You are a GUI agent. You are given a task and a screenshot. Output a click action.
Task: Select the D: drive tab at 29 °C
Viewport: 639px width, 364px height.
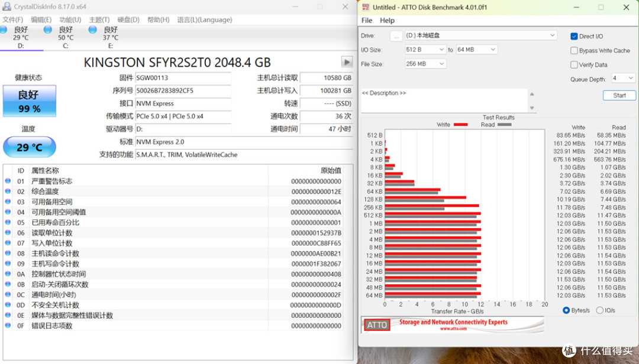(21, 37)
